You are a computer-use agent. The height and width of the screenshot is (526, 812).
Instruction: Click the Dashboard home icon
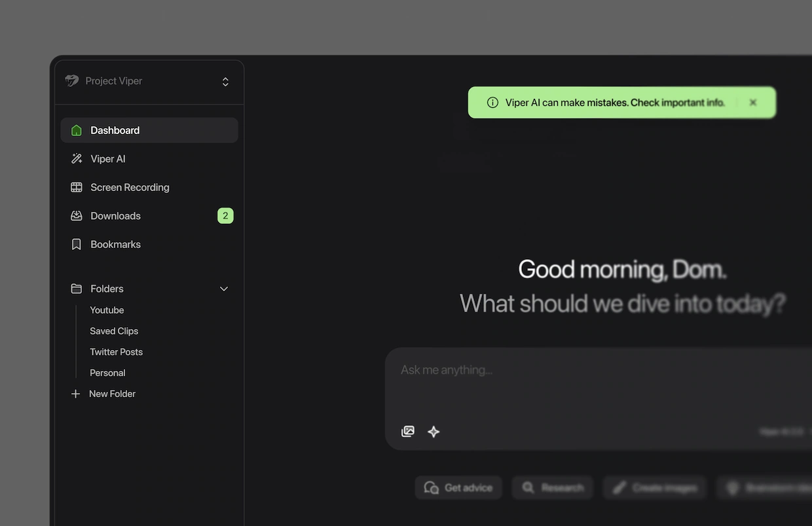[77, 130]
